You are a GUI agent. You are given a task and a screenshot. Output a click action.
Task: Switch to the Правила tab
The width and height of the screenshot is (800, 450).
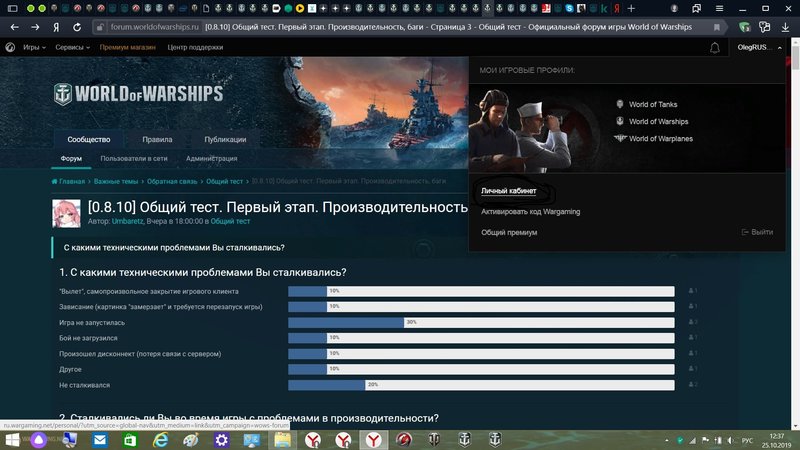click(x=157, y=140)
